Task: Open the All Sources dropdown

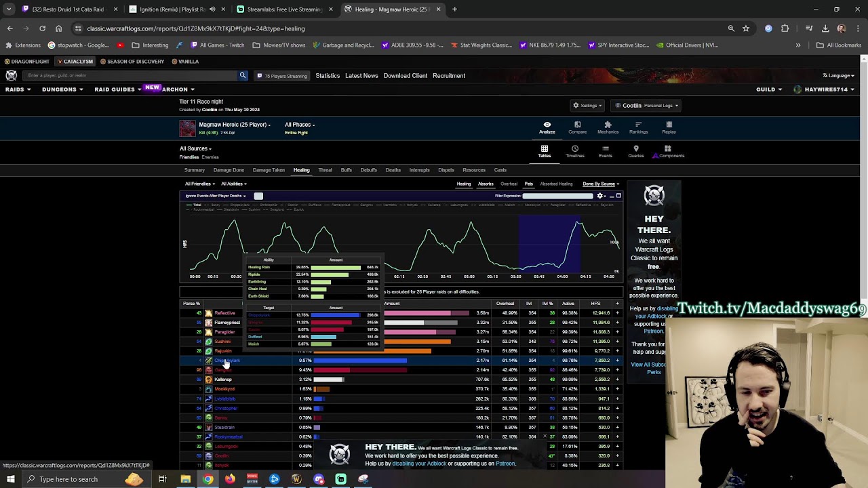Action: click(x=195, y=148)
